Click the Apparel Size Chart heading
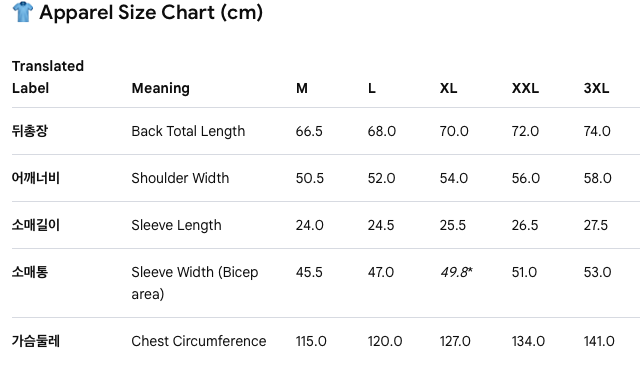This screenshot has width=644, height=369. pyautogui.click(x=151, y=13)
